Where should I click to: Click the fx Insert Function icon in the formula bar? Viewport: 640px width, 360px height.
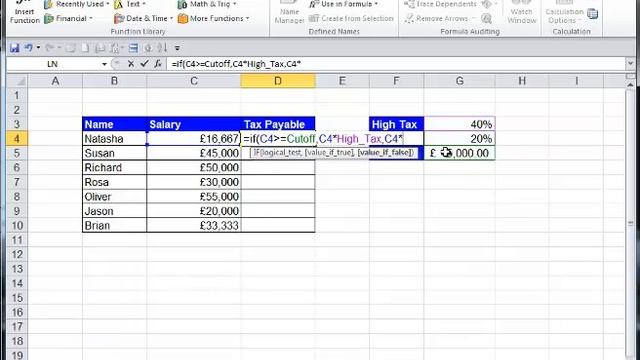coord(158,64)
